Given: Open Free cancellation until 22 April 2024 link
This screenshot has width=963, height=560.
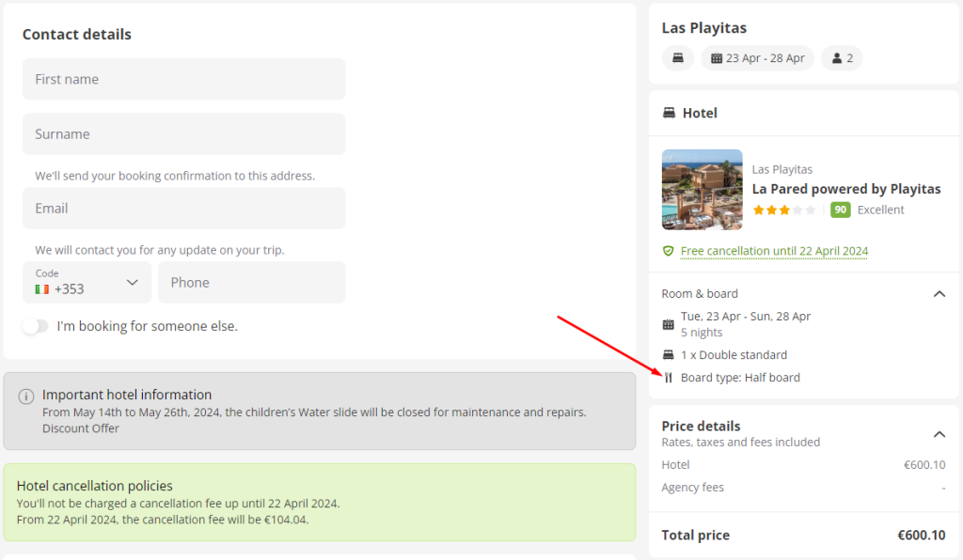Looking at the screenshot, I should click(x=774, y=251).
